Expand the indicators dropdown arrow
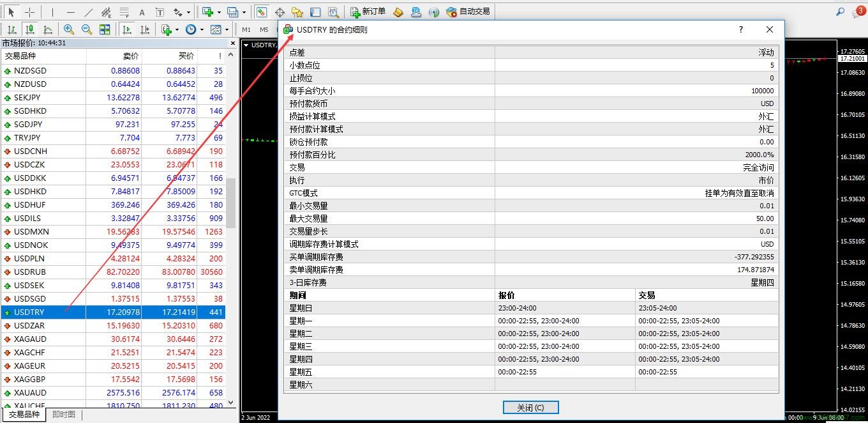 (x=178, y=29)
